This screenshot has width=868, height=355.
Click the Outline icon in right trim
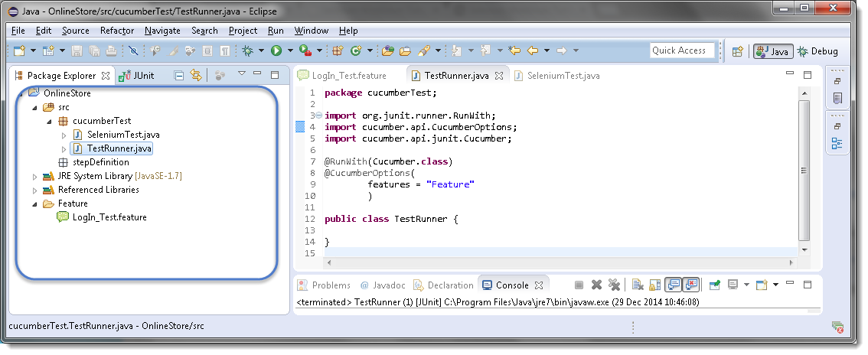(x=837, y=143)
